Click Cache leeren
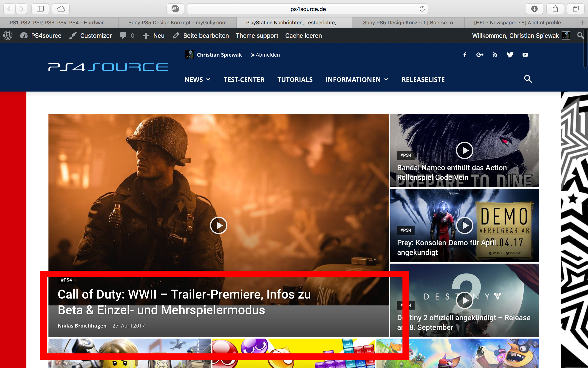 click(303, 35)
